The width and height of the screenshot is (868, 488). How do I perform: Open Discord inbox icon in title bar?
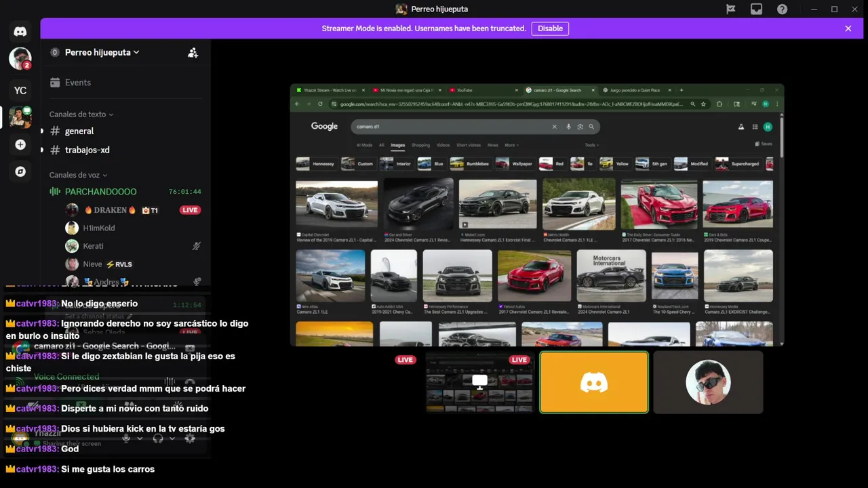tap(756, 9)
